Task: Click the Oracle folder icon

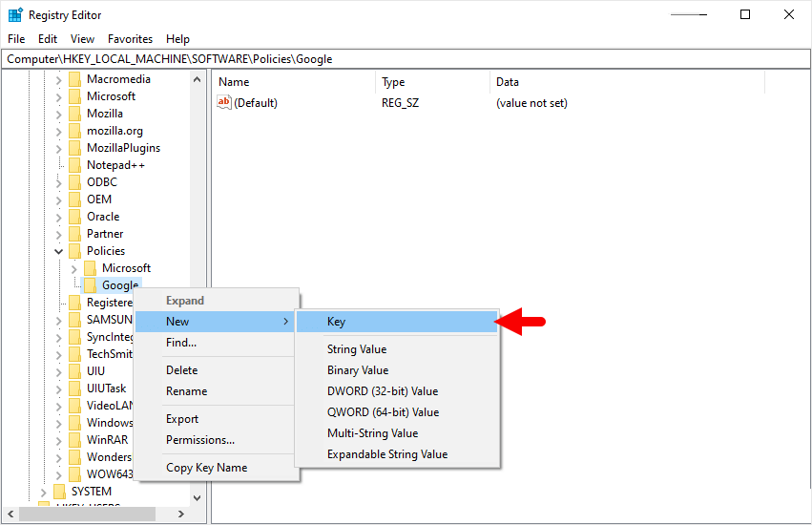Action: click(74, 217)
